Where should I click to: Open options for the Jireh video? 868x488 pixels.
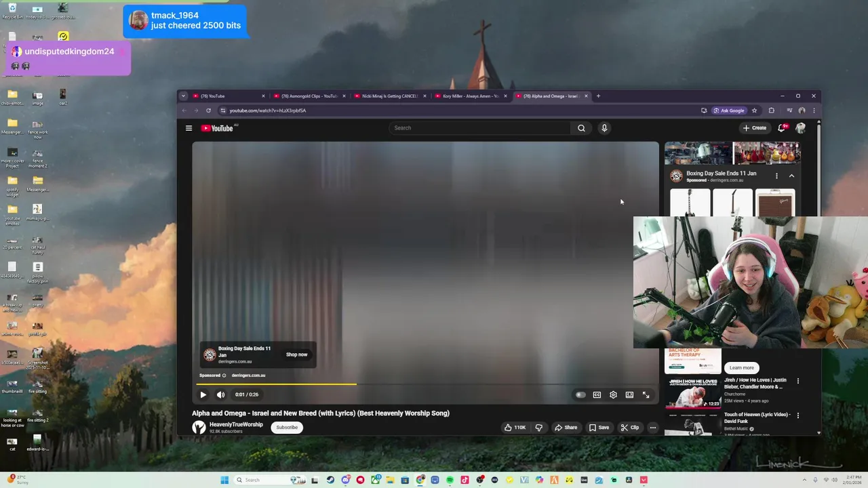(797, 381)
